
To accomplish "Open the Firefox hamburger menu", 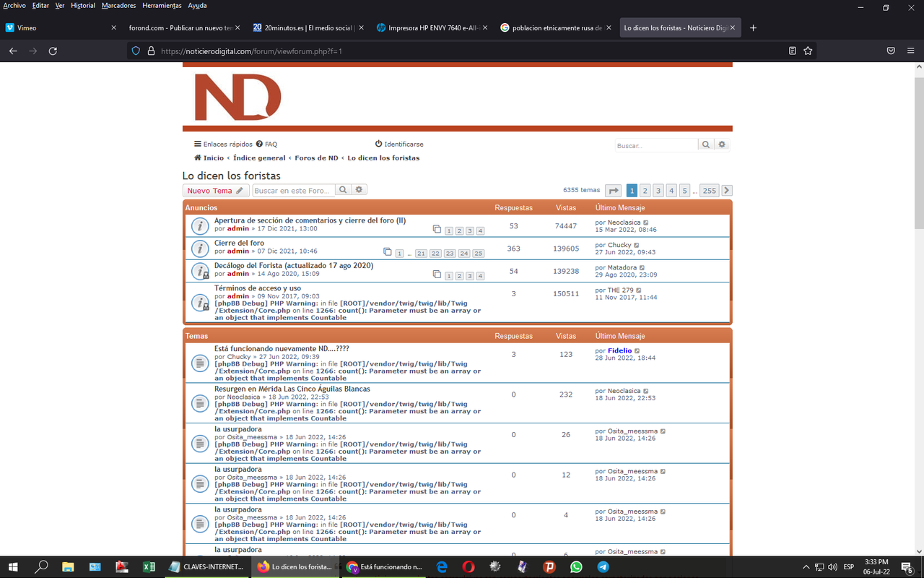I will coord(911,51).
